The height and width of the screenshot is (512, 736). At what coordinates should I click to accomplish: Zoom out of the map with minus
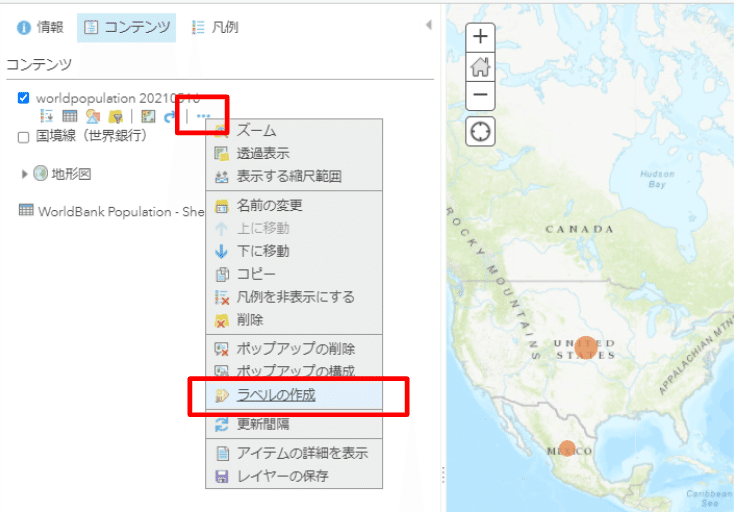point(480,95)
